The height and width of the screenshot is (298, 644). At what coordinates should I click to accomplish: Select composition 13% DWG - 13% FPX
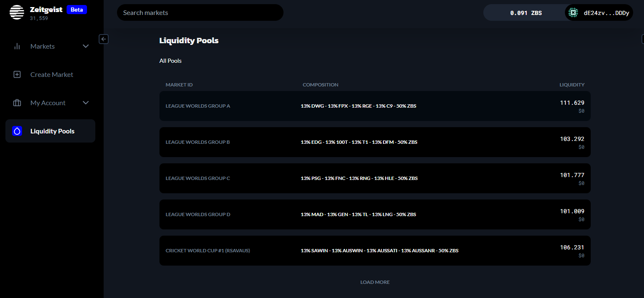click(358, 106)
